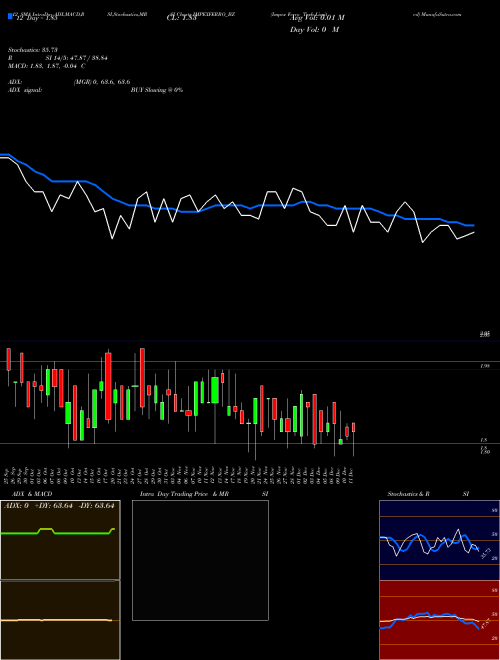Click the 'CL: 1.83' closing price label
The width and height of the screenshot is (500, 660).
point(181,18)
